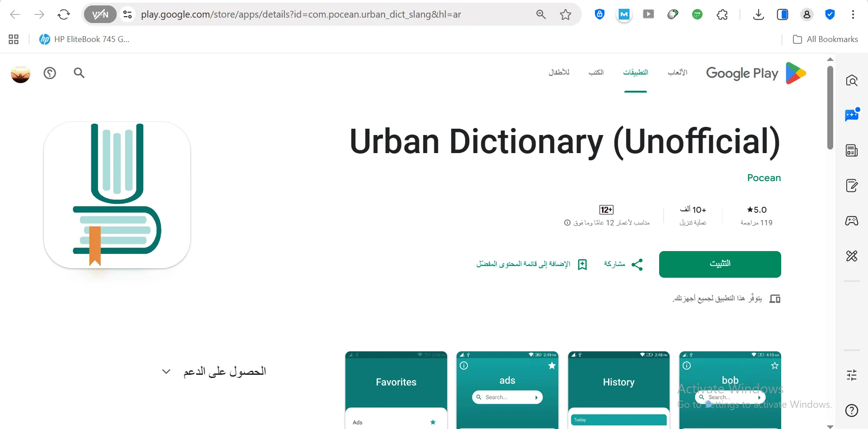Click the التثبيت install button
This screenshot has height=429, width=868.
(x=719, y=264)
